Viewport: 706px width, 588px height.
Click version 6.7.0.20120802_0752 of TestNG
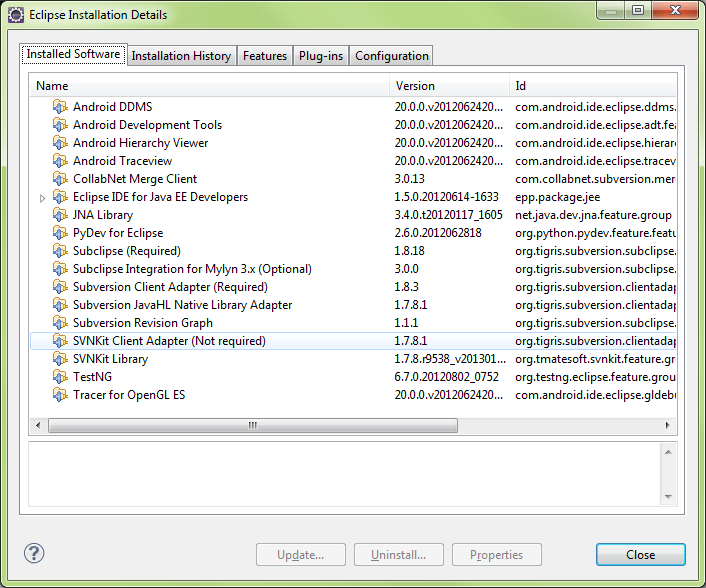pos(447,377)
